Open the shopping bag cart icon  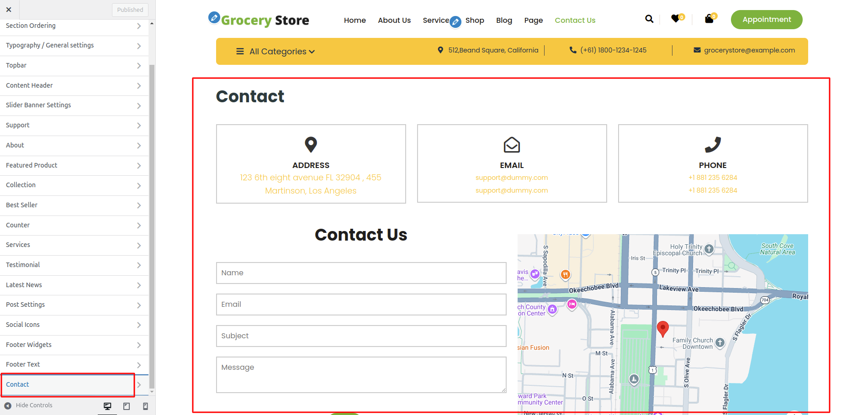click(709, 19)
